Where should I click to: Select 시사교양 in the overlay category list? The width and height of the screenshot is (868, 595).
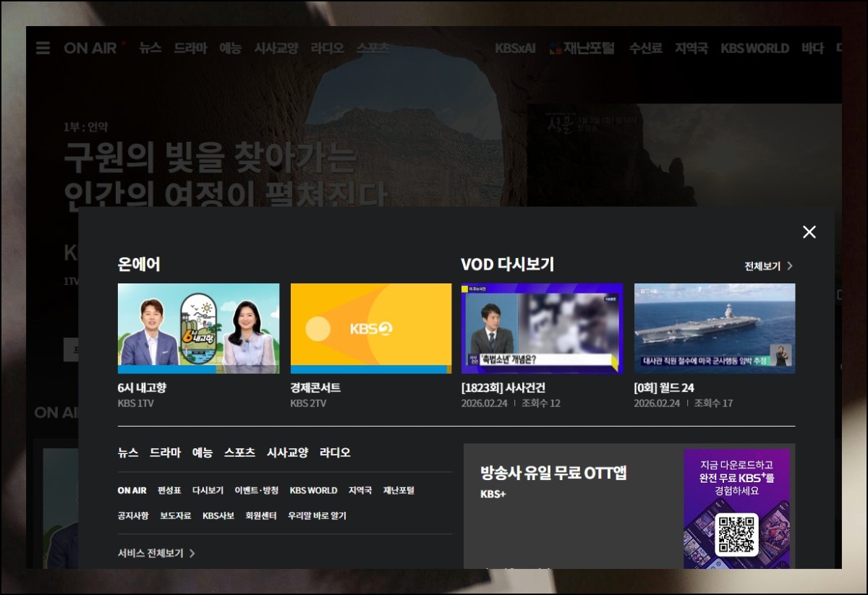(x=287, y=453)
